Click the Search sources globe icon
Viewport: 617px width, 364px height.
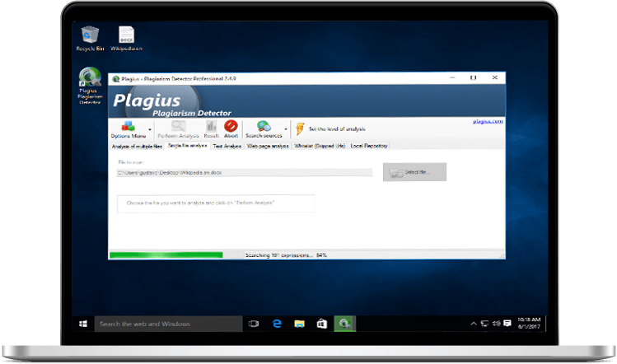point(264,126)
